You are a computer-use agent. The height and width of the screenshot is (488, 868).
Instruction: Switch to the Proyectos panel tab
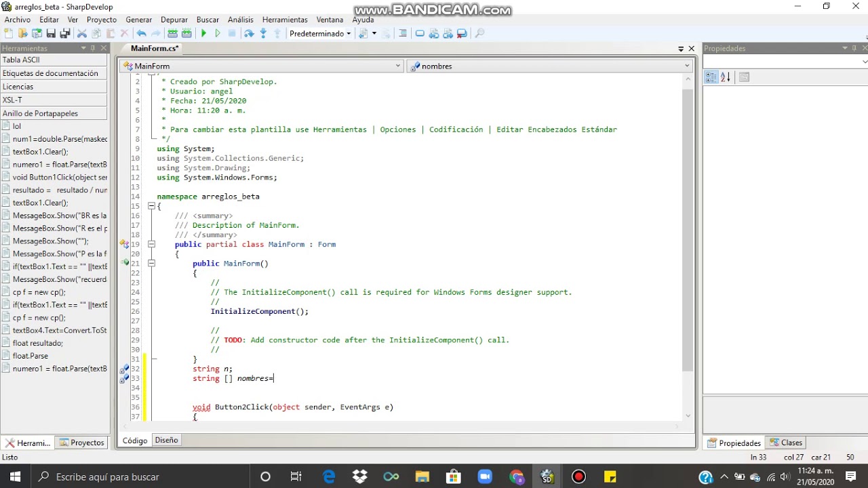point(81,443)
